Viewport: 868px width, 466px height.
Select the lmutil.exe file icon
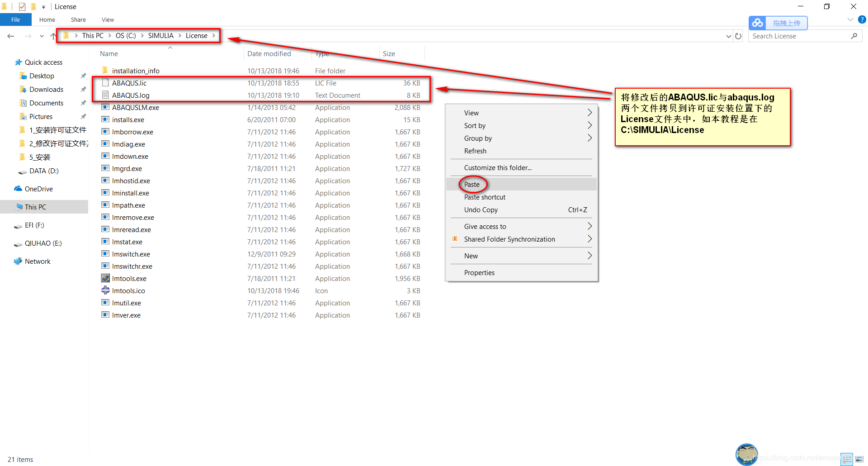pos(105,303)
